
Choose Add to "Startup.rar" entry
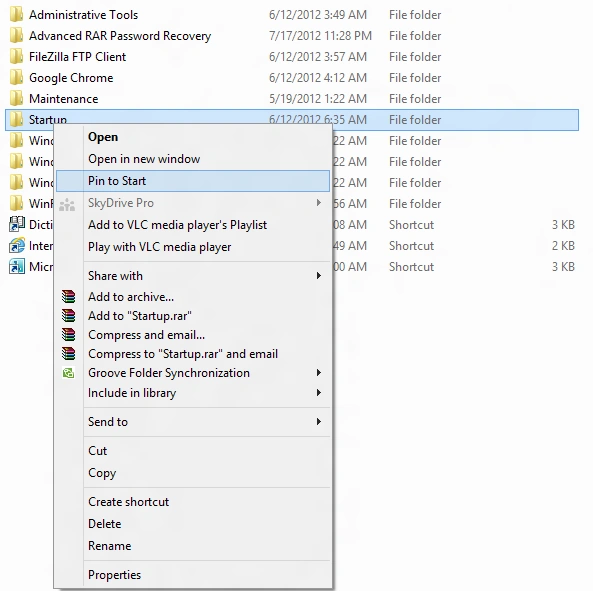pyautogui.click(x=193, y=316)
